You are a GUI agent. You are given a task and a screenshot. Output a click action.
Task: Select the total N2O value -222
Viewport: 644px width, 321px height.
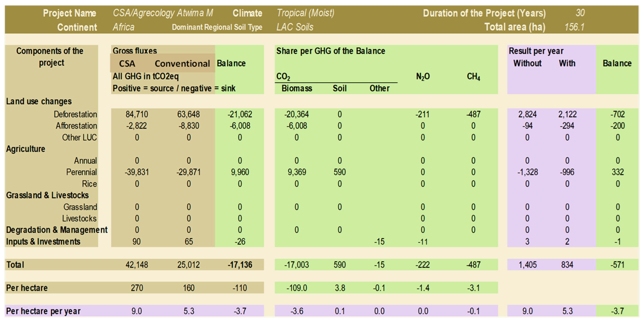(423, 265)
